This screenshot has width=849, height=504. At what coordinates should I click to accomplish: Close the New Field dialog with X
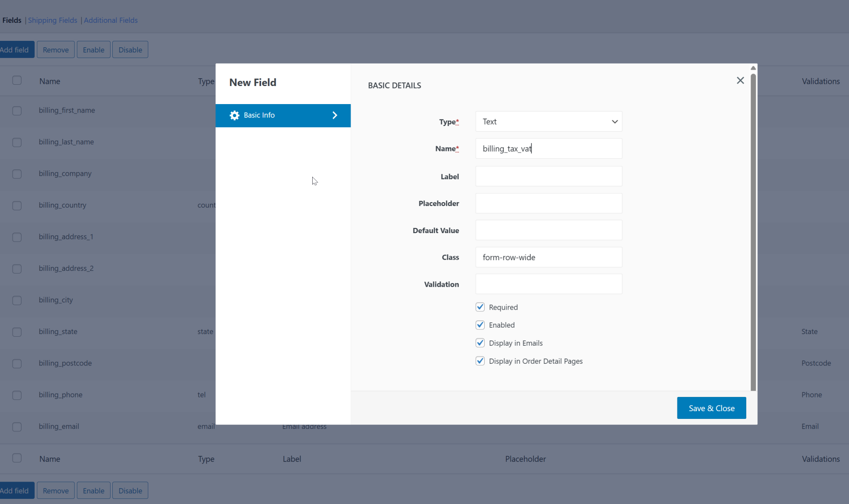click(x=740, y=80)
